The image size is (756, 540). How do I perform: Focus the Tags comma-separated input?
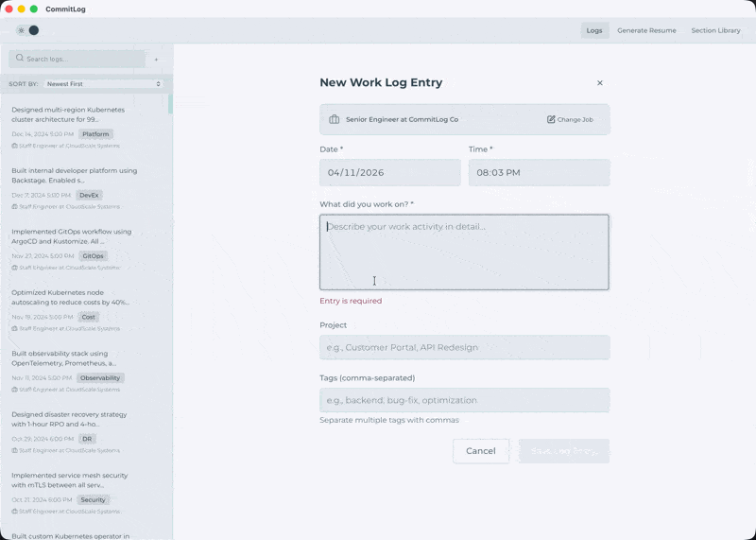(465, 400)
